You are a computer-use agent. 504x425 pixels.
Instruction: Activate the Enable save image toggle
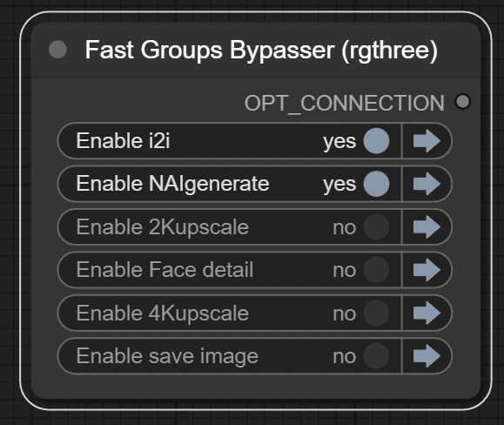pos(376,356)
